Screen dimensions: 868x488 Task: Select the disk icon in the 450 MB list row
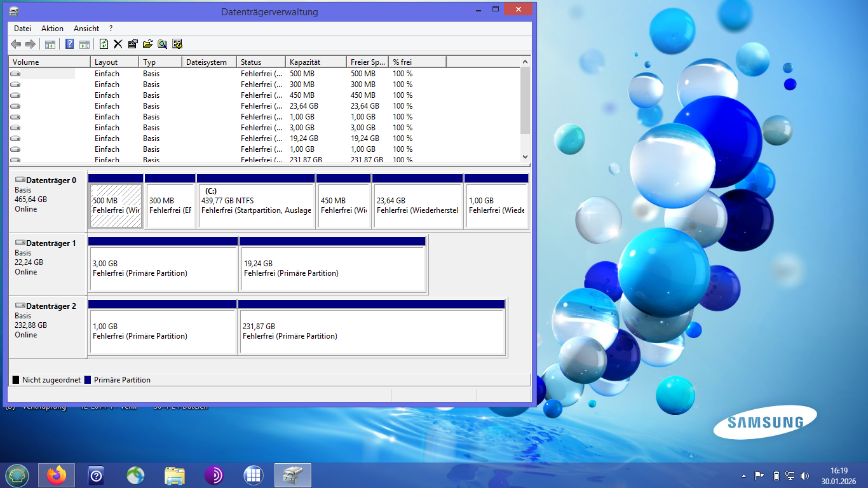(x=15, y=95)
